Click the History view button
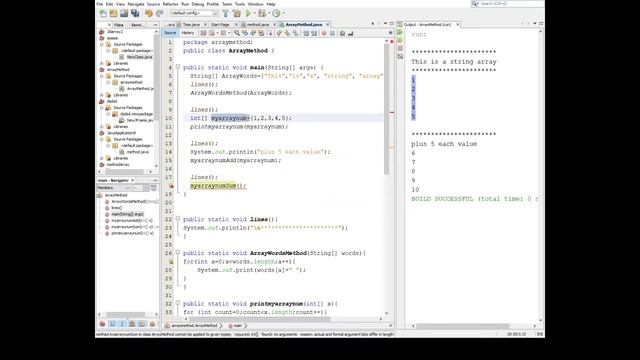Screen dimensions: 640x360 (x=188, y=33)
